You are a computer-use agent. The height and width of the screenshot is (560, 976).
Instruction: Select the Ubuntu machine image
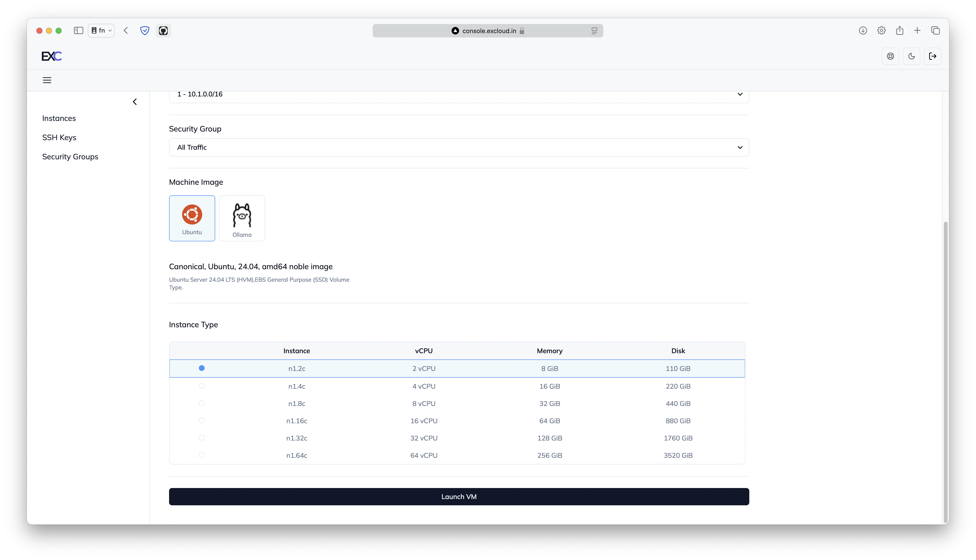click(x=192, y=218)
